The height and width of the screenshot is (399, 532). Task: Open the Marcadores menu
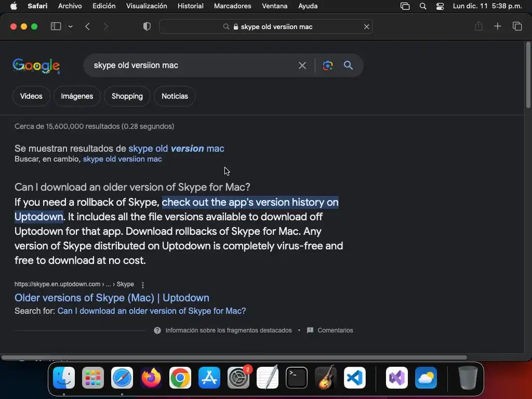pyautogui.click(x=232, y=6)
